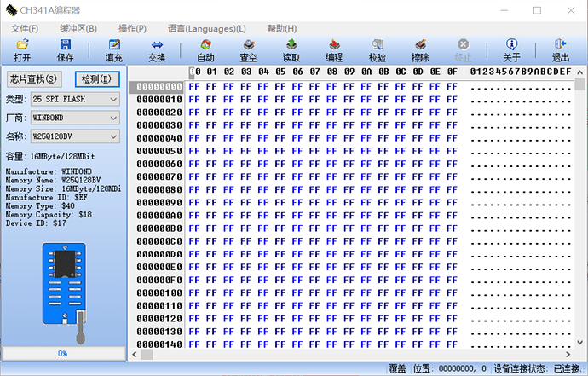The width and height of the screenshot is (588, 376).
Task: Expand the 厂商 dropdown showing WINBOND
Action: tap(75, 118)
